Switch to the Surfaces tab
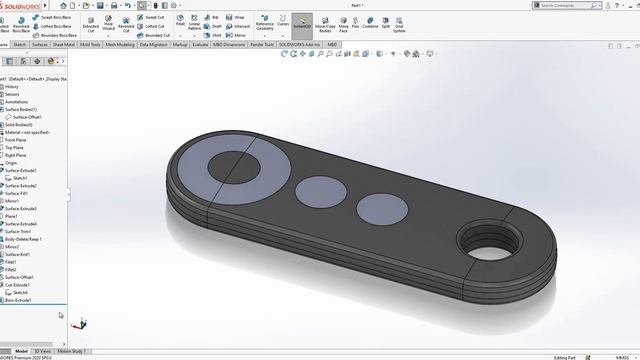Viewport: 640px width, 360px height. click(x=40, y=44)
